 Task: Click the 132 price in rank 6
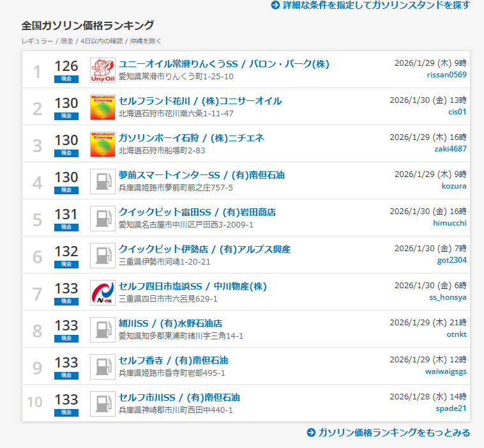[x=66, y=252]
